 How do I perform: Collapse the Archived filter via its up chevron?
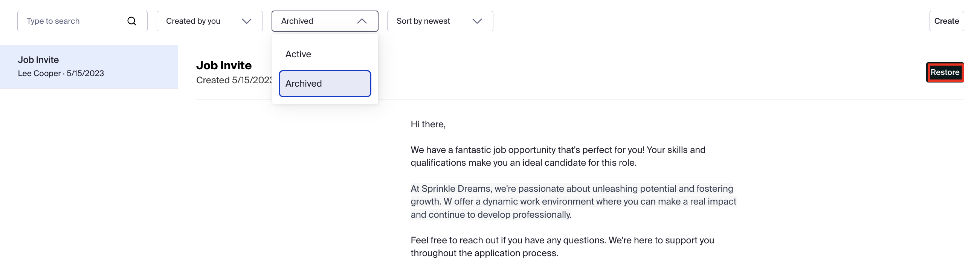tap(362, 21)
